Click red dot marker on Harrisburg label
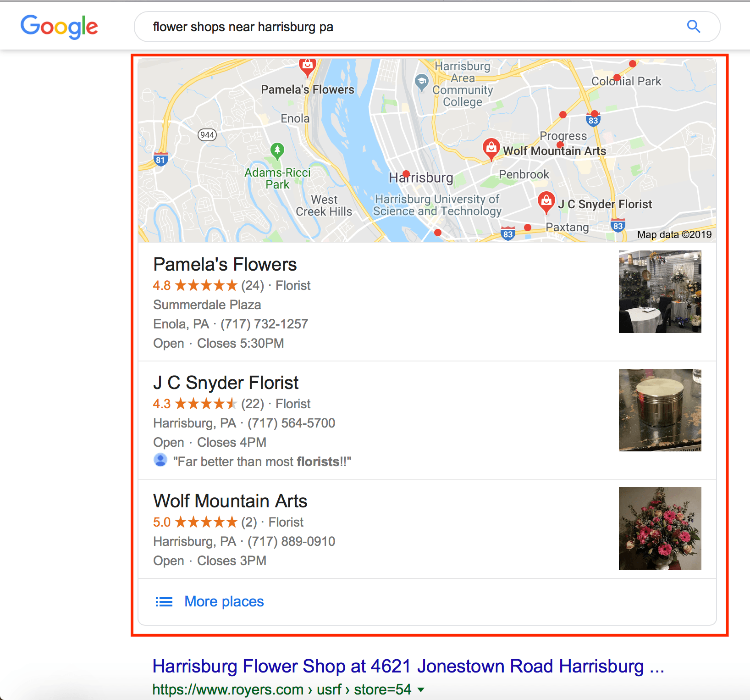Viewport: 750px width, 700px height. pyautogui.click(x=406, y=173)
